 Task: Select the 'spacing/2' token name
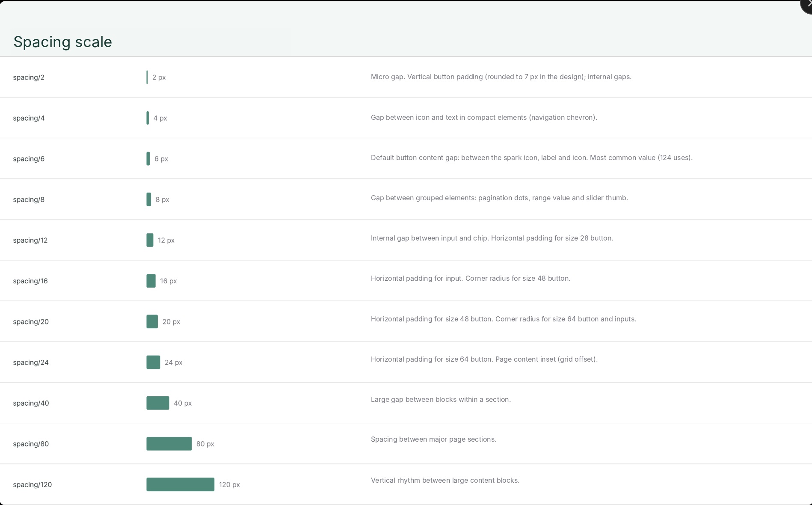click(x=29, y=77)
